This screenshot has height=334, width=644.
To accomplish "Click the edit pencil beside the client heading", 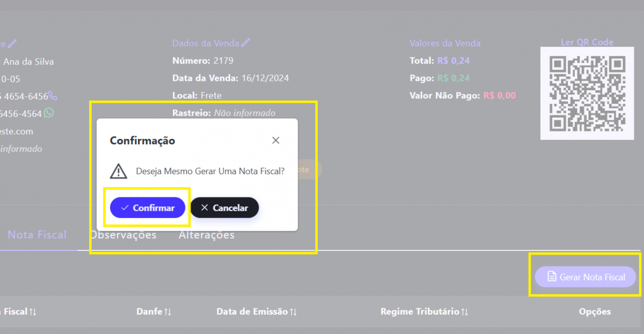I will click(12, 43).
